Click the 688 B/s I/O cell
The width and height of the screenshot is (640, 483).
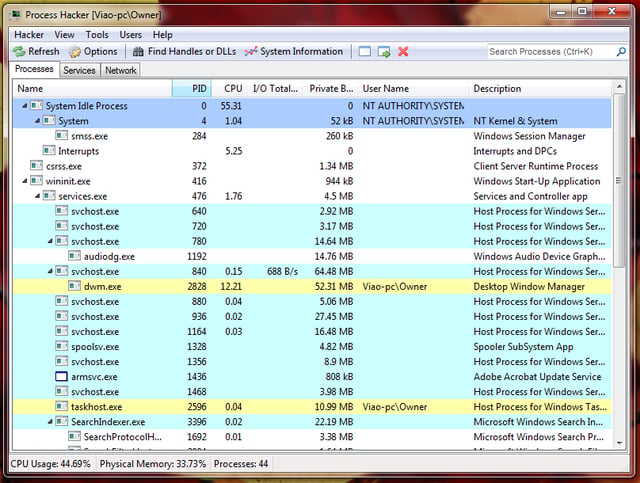(282, 272)
